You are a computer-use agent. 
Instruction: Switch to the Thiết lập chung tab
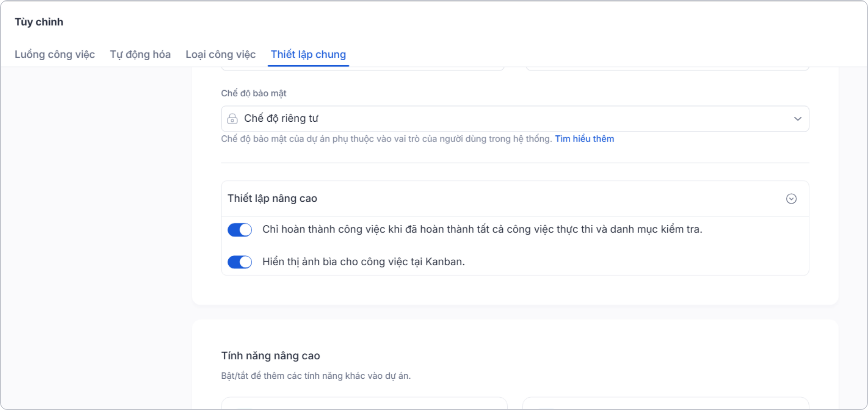[x=308, y=54]
